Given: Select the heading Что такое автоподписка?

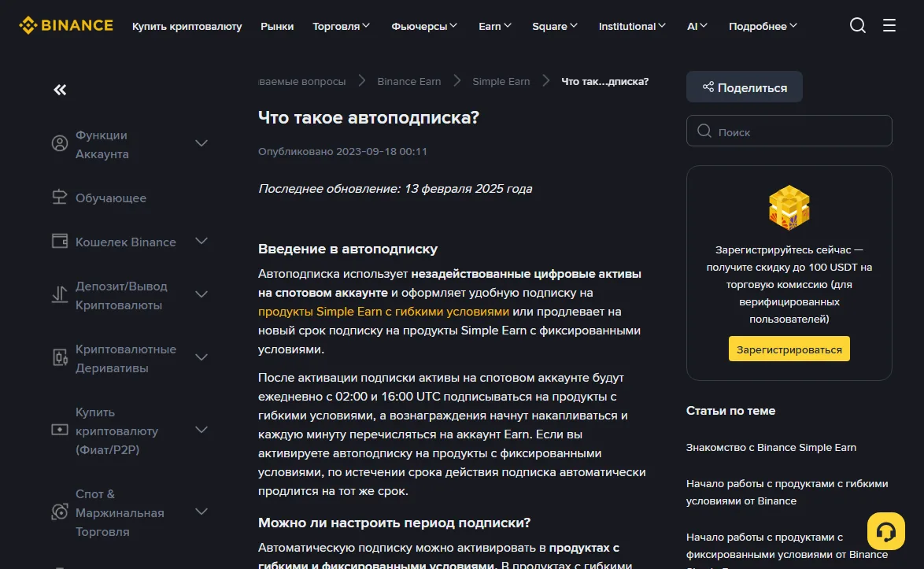Looking at the screenshot, I should pyautogui.click(x=369, y=117).
